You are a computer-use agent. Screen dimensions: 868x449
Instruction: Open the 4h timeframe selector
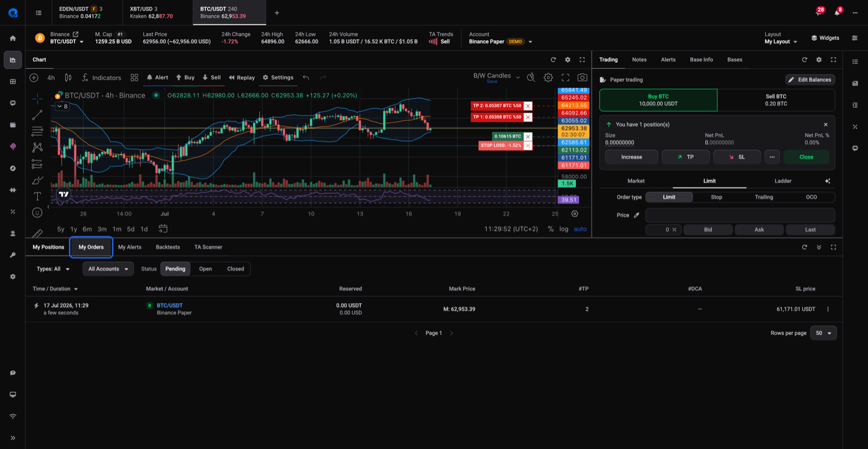51,78
